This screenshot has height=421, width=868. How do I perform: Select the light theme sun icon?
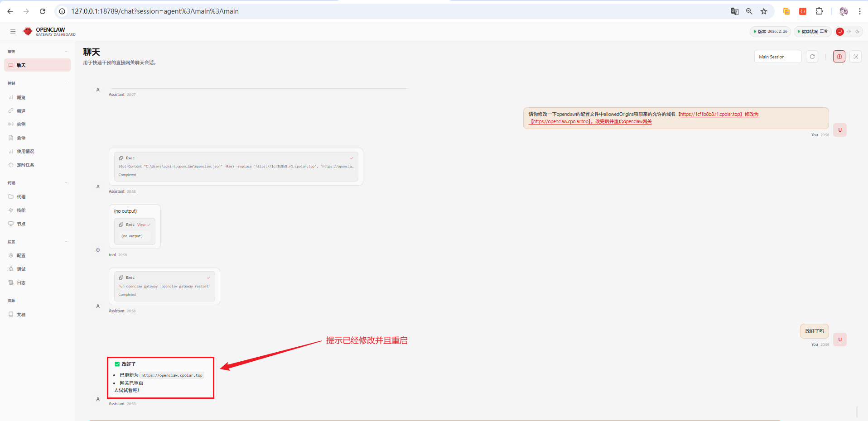849,32
